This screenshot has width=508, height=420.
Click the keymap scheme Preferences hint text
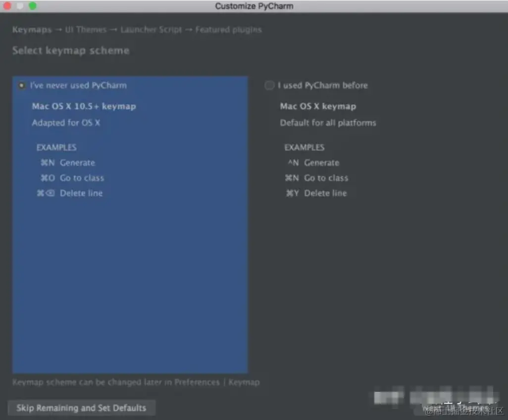pos(136,382)
